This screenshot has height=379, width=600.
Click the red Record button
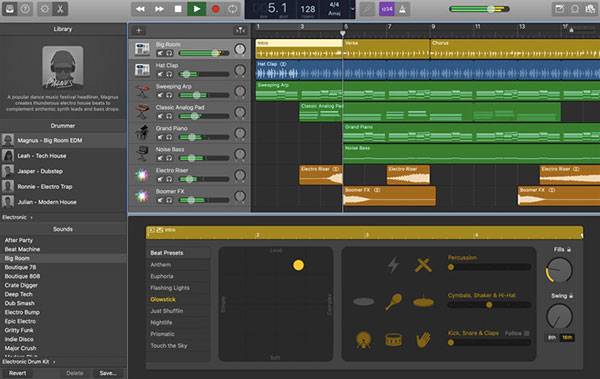click(215, 9)
